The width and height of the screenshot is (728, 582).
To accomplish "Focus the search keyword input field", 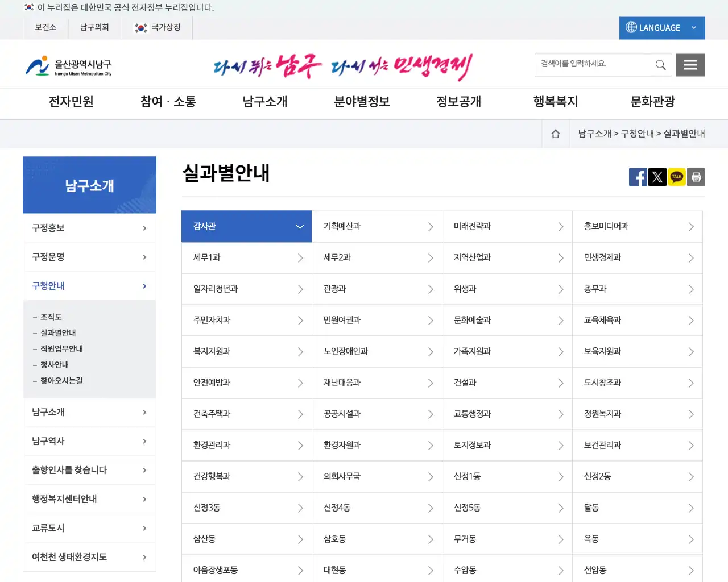I will 593,64.
